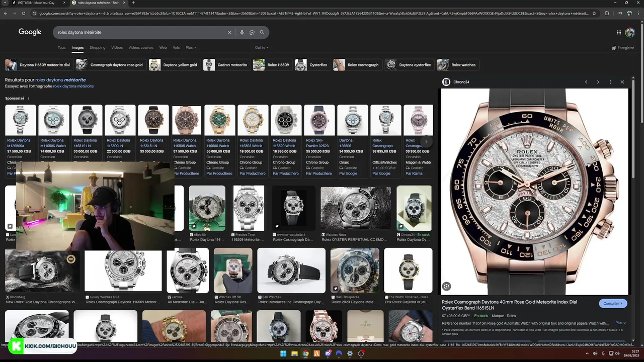644x362 pixels.
Task: Open the Luxury Watches USA Daytona 116509 thumbnail
Action: click(x=123, y=270)
